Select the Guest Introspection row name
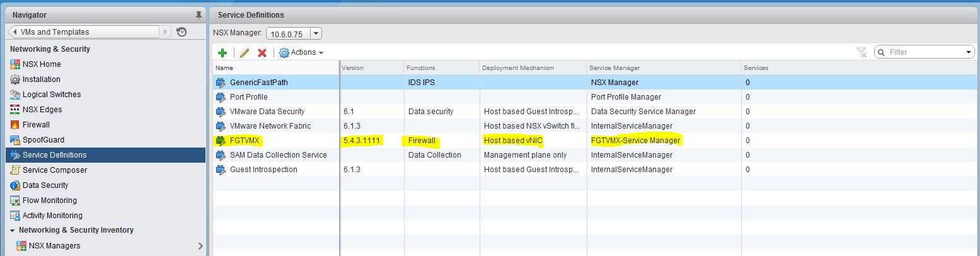980x256 pixels. [x=263, y=170]
